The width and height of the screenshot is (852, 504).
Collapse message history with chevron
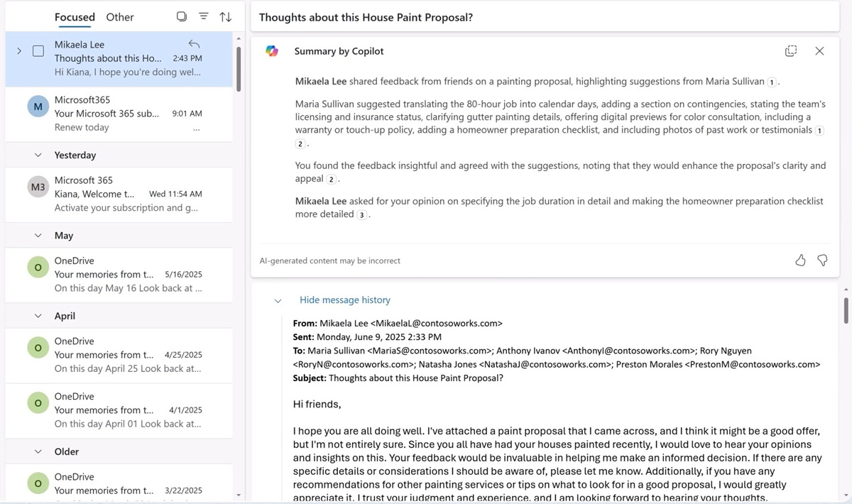tap(278, 301)
